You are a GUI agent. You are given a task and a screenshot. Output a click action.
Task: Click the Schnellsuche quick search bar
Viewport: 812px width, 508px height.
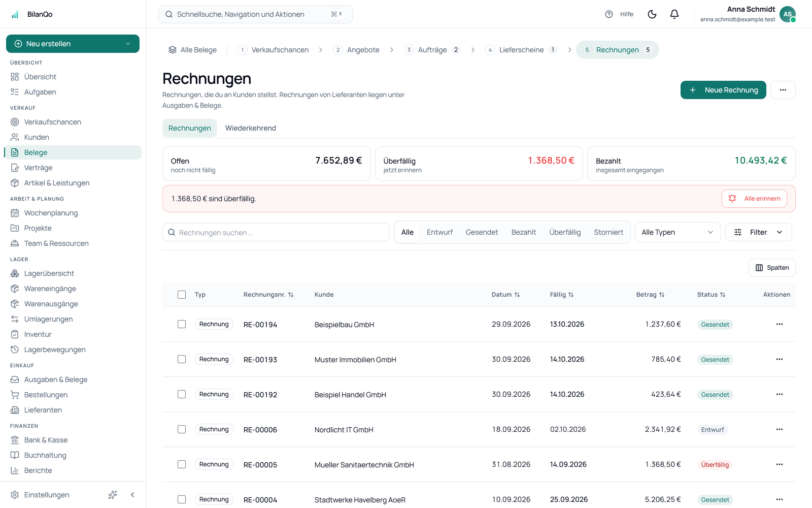coord(256,14)
